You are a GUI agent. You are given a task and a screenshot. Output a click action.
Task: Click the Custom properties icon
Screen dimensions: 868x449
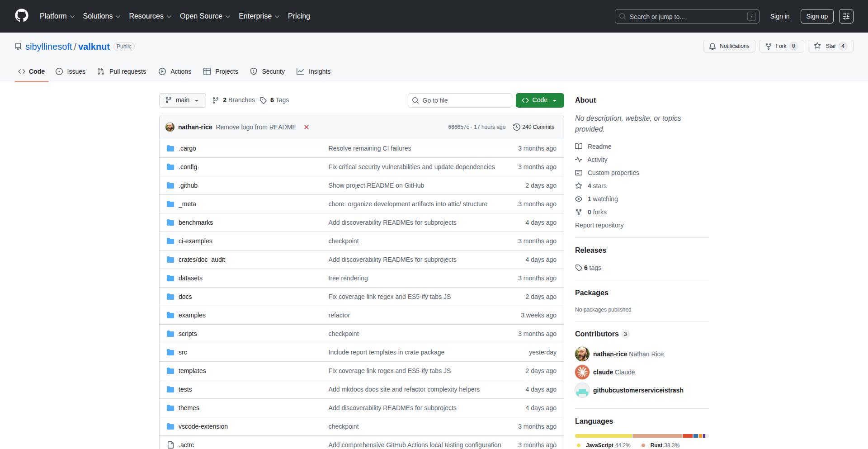(x=579, y=173)
